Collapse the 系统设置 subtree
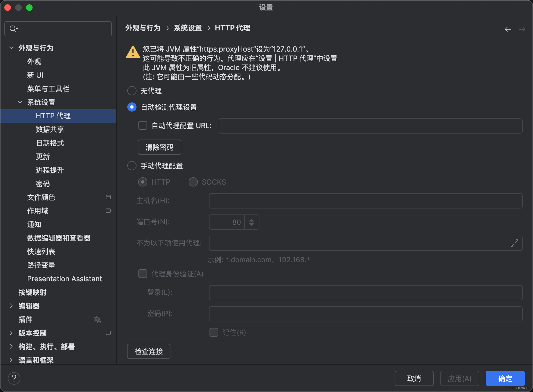 click(x=20, y=102)
